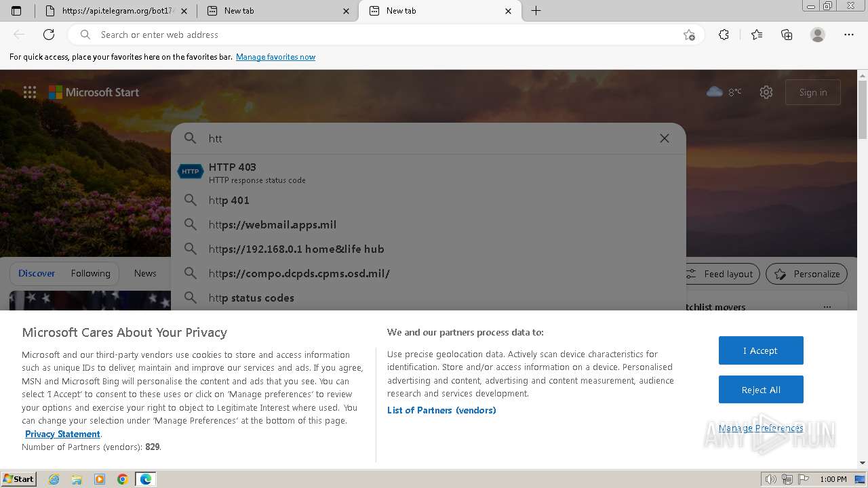Click the page vertical scrollbar

(863, 269)
